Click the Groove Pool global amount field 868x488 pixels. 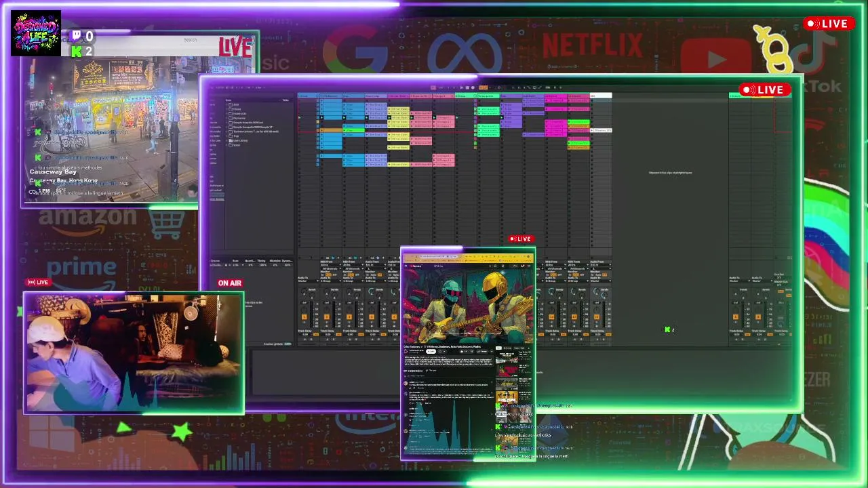click(x=288, y=344)
